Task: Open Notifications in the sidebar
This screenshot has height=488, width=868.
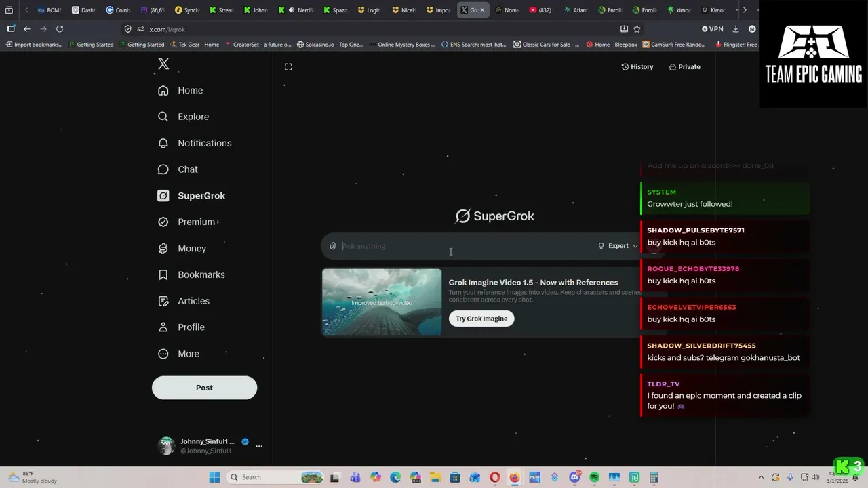Action: click(195, 143)
